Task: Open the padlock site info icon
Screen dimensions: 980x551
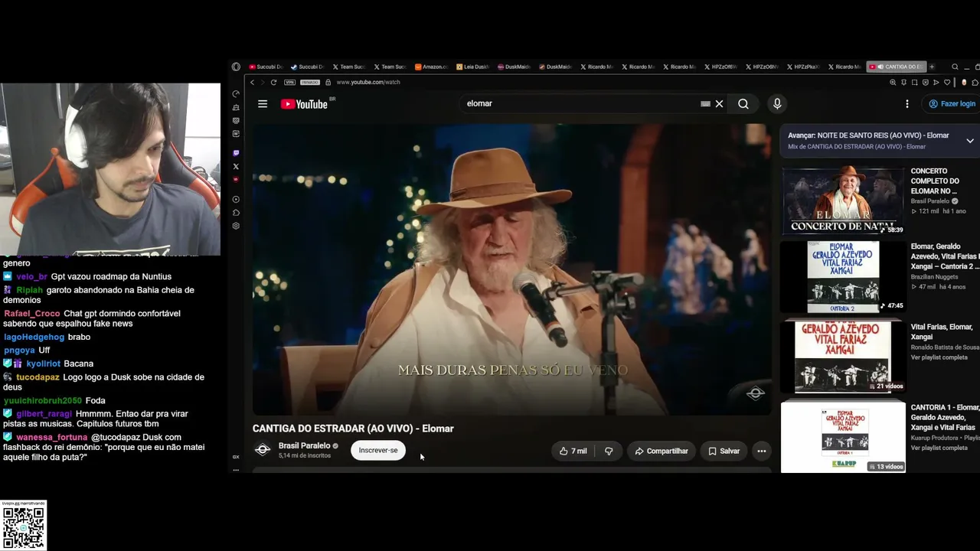Action: 328,83
